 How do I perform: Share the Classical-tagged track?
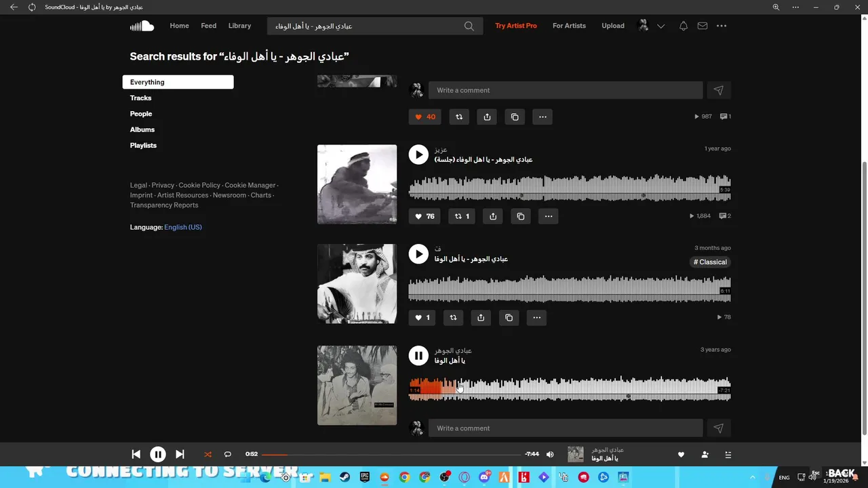point(481,317)
